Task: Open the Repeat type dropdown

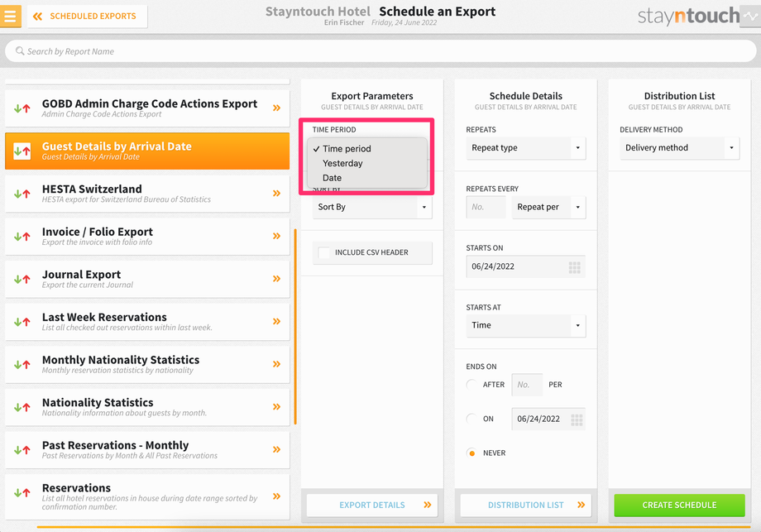Action: coord(525,148)
